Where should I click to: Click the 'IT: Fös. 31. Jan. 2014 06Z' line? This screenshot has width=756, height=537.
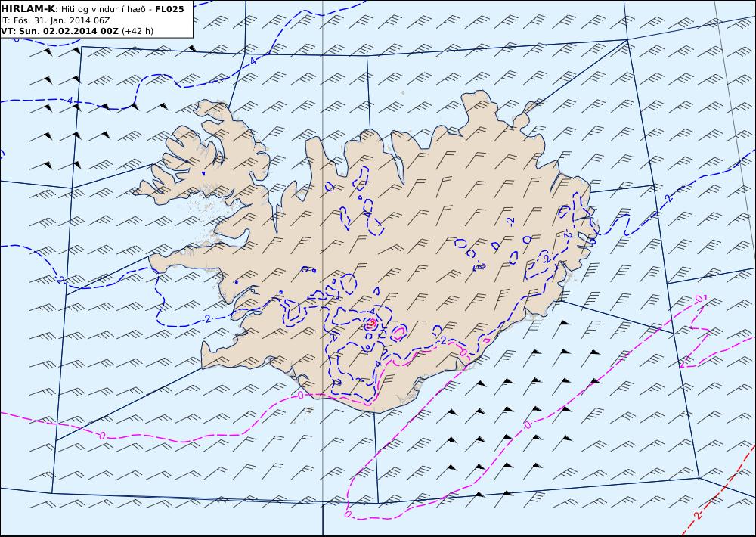click(x=55, y=20)
